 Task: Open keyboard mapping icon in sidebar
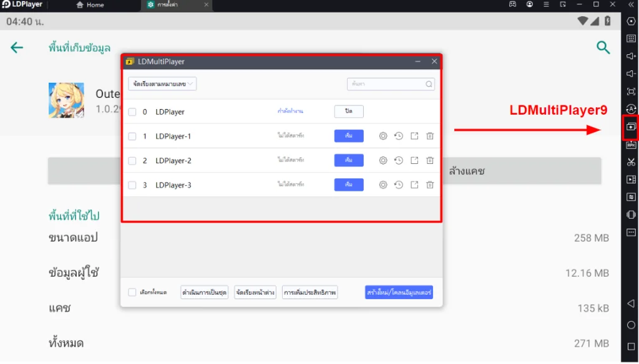631,39
